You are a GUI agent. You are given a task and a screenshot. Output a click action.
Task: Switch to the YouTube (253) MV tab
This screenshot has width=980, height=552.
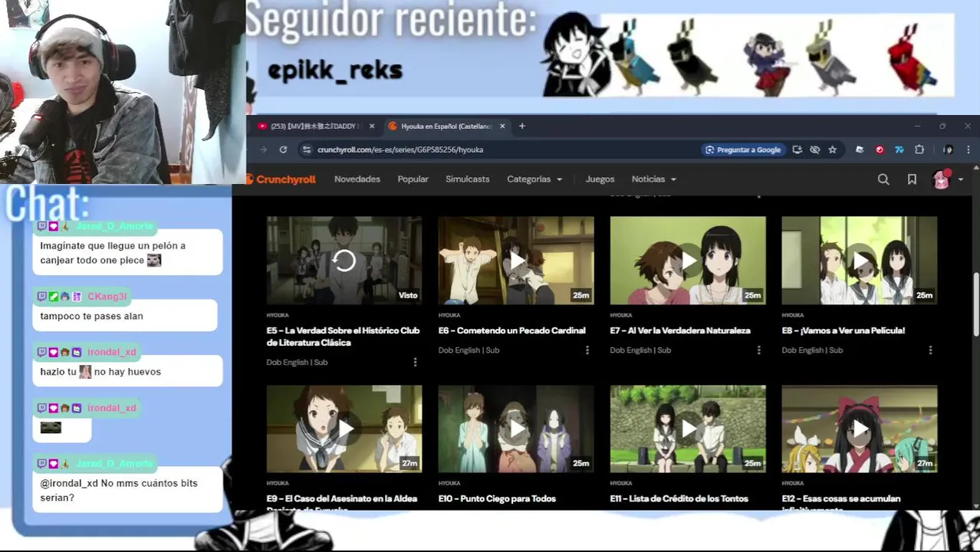314,126
